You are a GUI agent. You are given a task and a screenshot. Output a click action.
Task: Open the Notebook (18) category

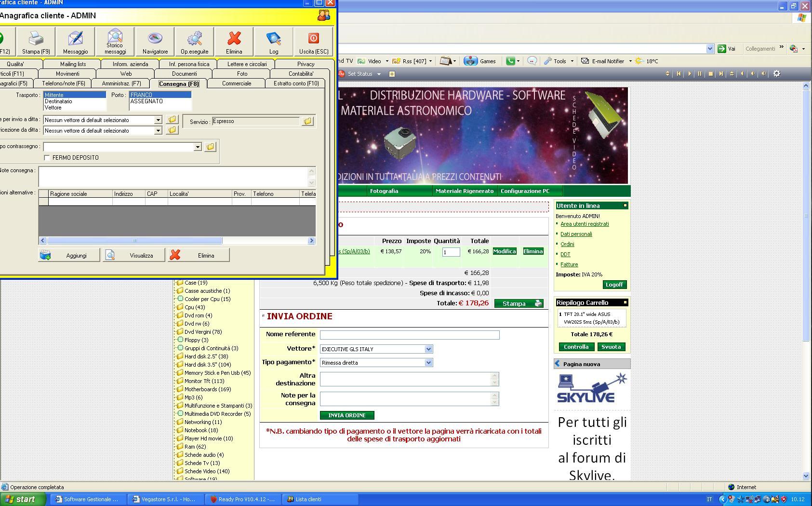pyautogui.click(x=201, y=430)
